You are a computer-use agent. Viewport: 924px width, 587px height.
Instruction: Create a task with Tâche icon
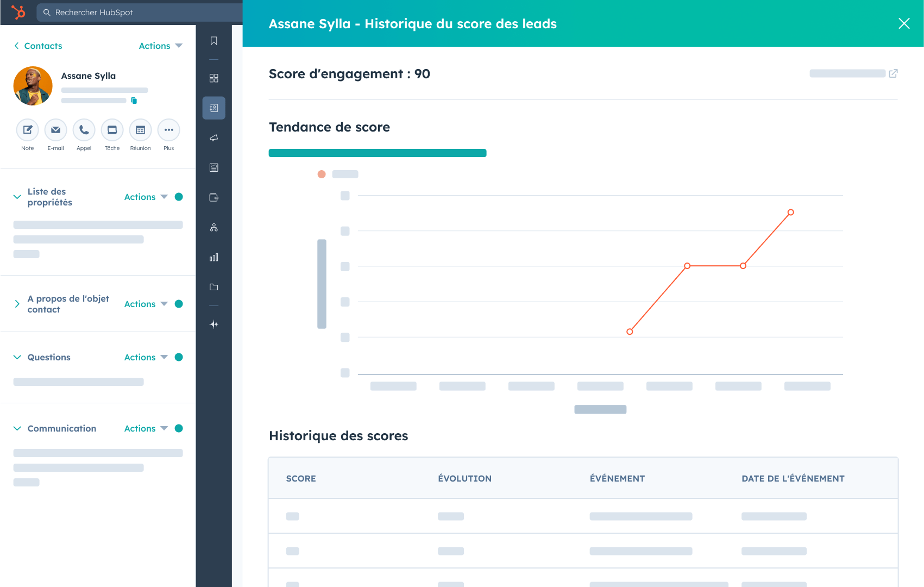(x=112, y=130)
